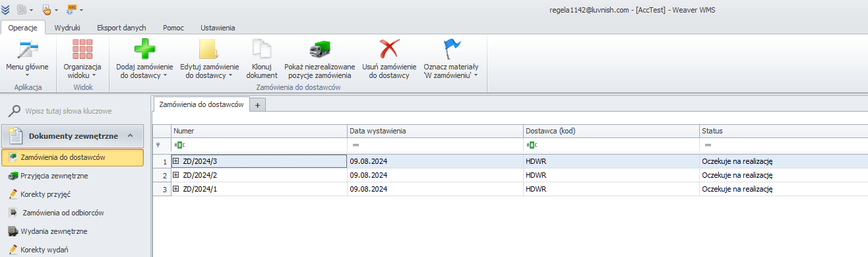This screenshot has width=868, height=257.
Task: Click ABC filter condition icon in Numer column
Action: 179,145
